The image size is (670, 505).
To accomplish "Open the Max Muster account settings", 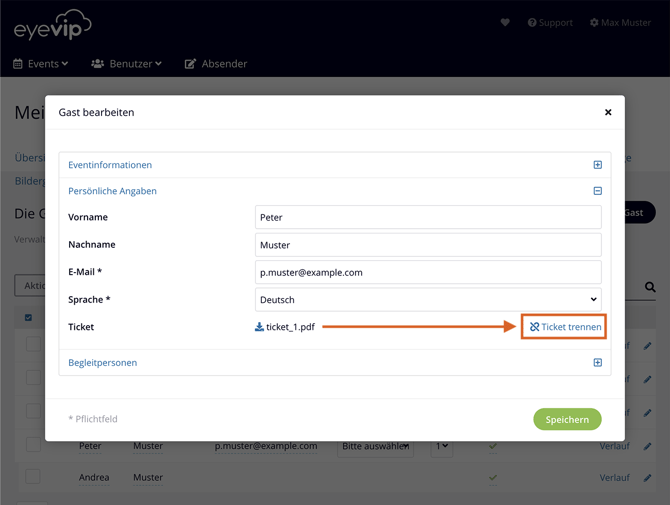I will click(620, 23).
